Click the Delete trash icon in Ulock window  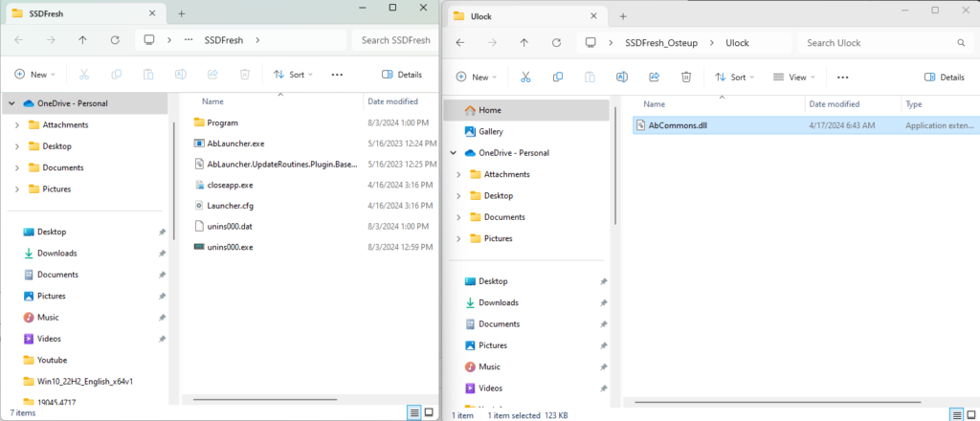point(686,78)
